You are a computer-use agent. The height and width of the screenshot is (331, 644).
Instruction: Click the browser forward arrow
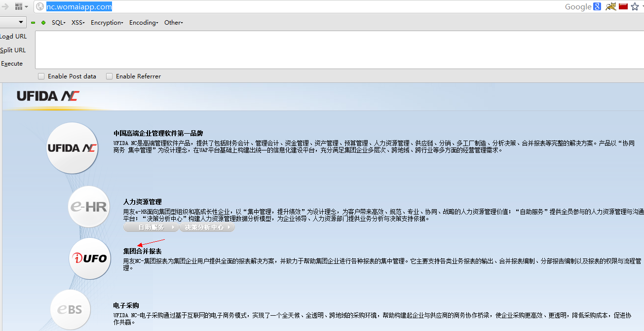pyautogui.click(x=5, y=6)
